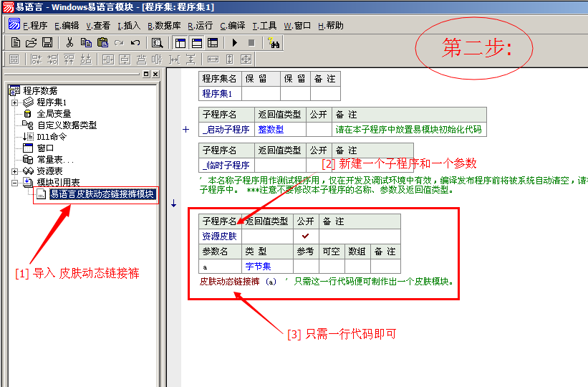Select Dll命令 in the tree
The width and height of the screenshot is (588, 387).
click(x=52, y=137)
